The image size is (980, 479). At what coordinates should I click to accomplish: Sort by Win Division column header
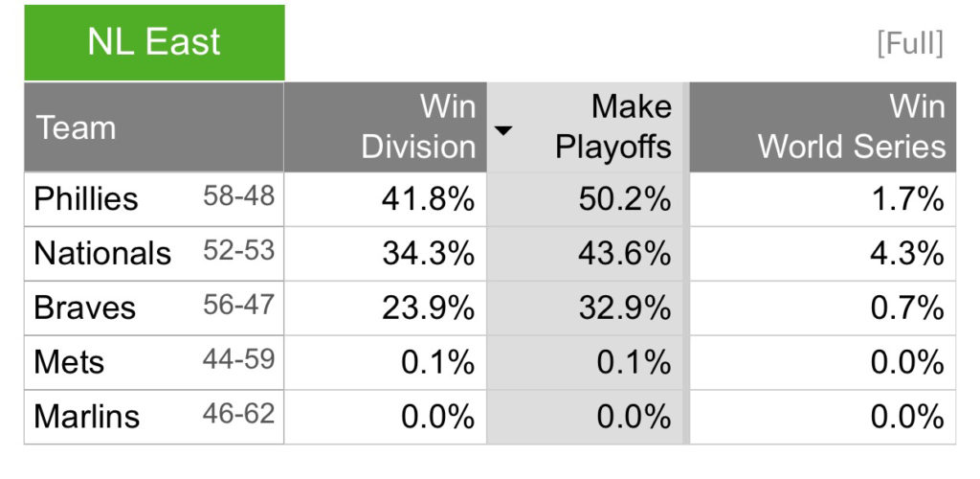tap(418, 126)
